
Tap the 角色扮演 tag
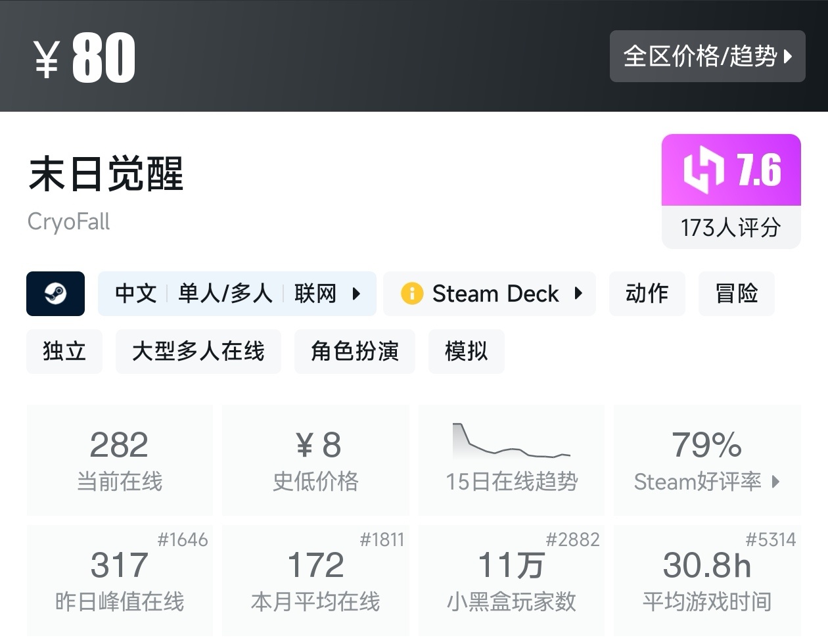point(354,352)
